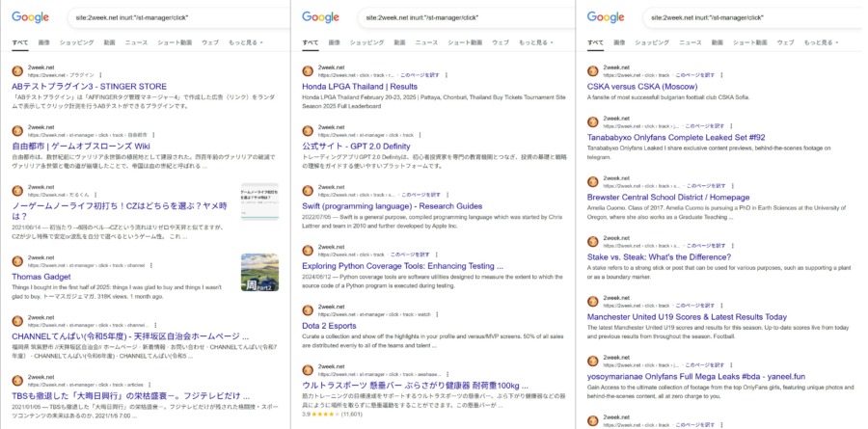
Task: Click the favicon of the ABテストプラグイン3 result
Action: pyautogui.click(x=17, y=70)
